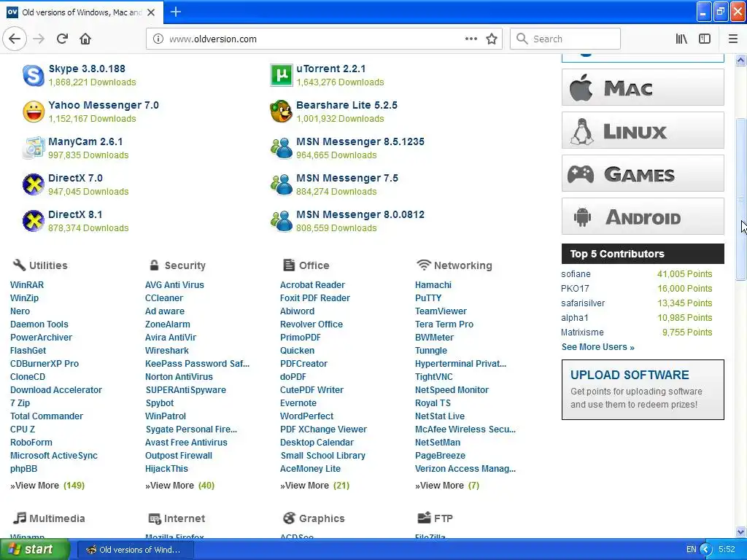The height and width of the screenshot is (560, 747).
Task: Click the scrollbar down arrow
Action: pyautogui.click(x=740, y=532)
